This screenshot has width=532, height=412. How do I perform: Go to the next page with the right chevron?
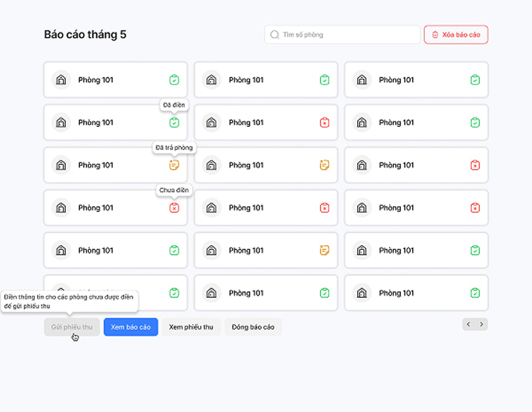481,324
